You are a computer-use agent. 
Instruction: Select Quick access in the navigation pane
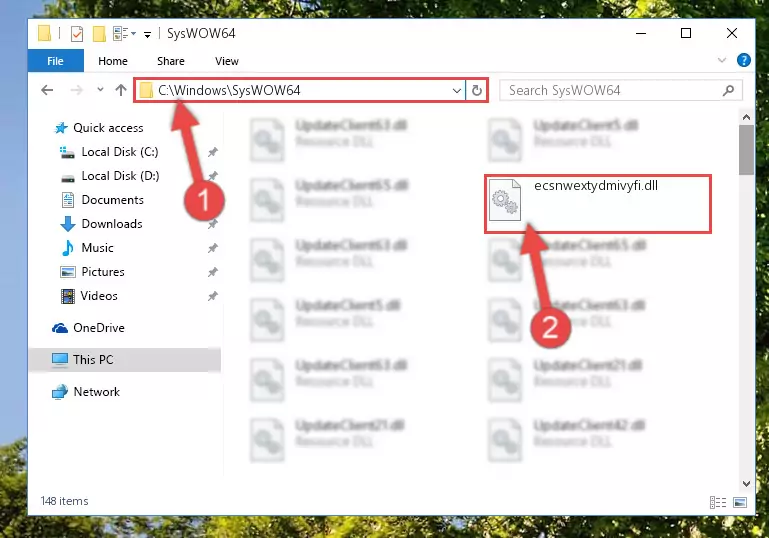(x=108, y=128)
